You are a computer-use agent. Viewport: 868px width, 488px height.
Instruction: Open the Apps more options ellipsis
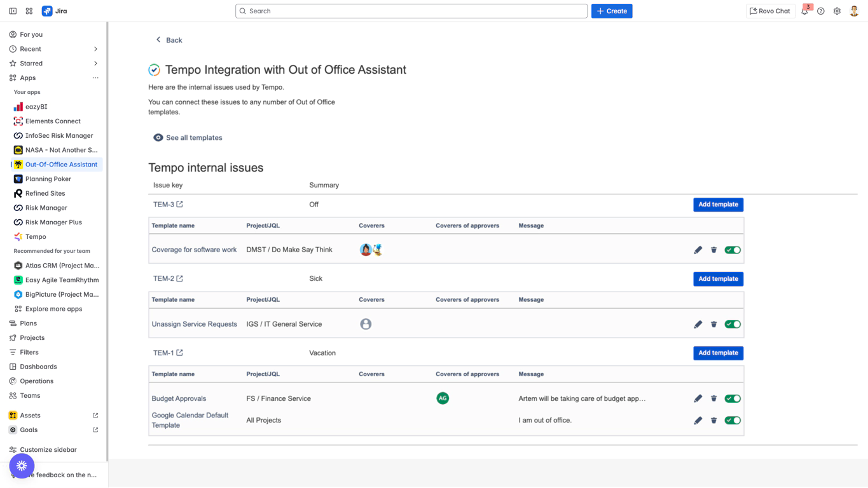[95, 78]
